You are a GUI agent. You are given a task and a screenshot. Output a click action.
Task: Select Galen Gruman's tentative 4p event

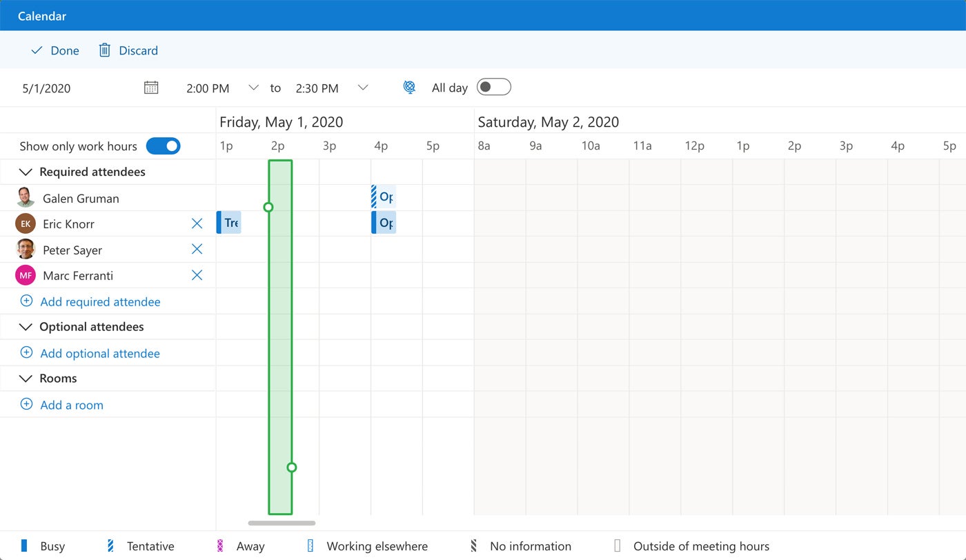[x=384, y=197]
